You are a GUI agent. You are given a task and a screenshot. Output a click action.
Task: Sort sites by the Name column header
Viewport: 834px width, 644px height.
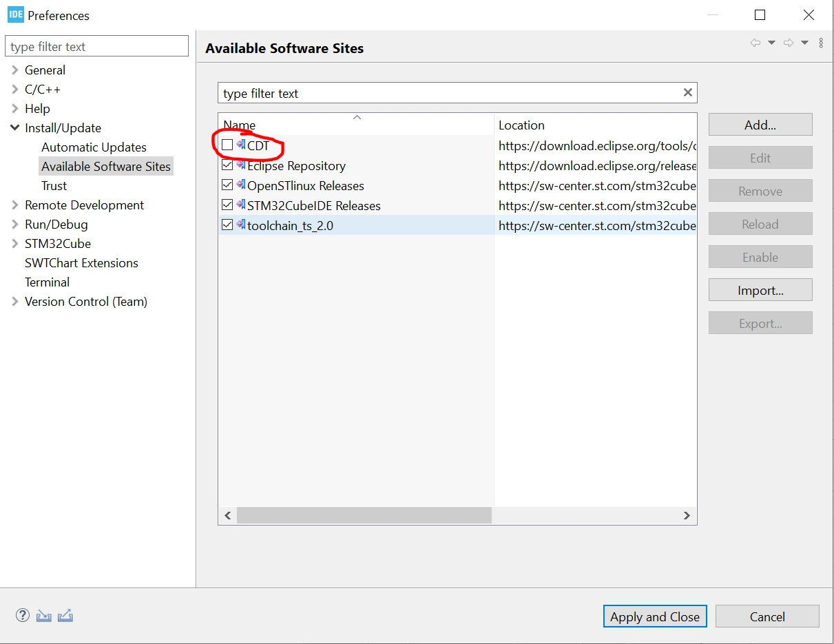coord(356,125)
